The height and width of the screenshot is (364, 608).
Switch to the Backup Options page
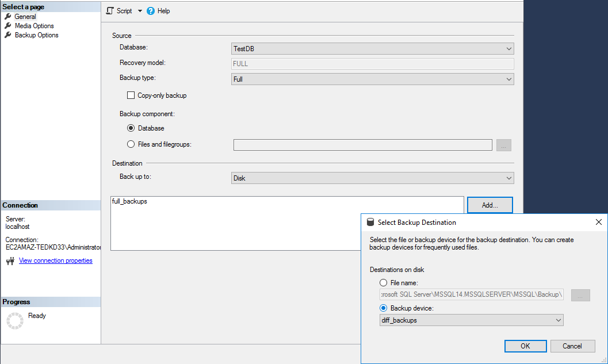(x=36, y=35)
